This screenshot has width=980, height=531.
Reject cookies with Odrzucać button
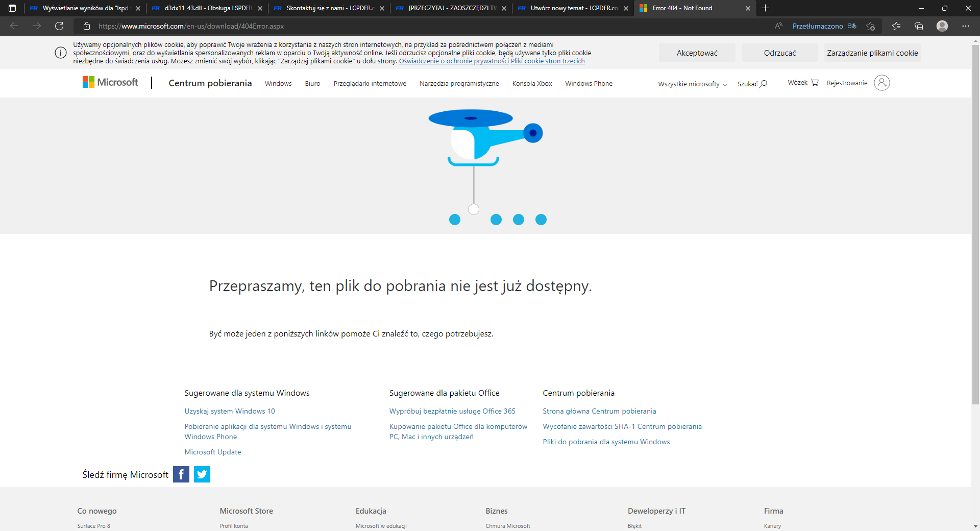pyautogui.click(x=780, y=53)
